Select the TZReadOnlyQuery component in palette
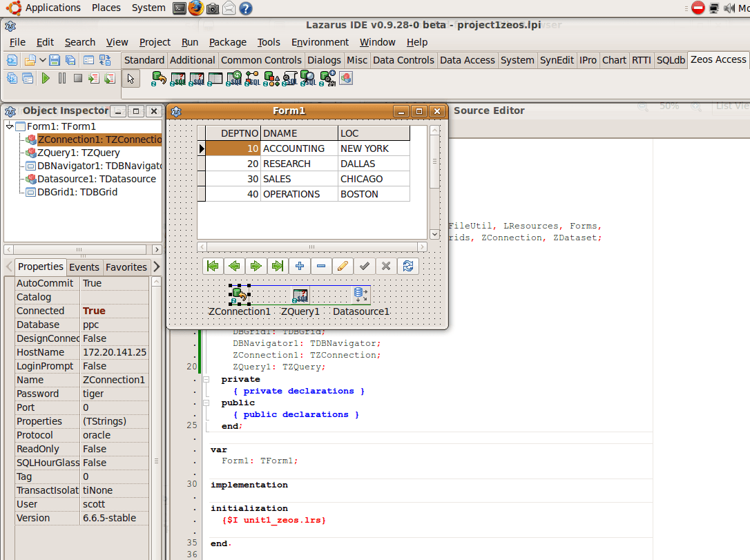 click(x=177, y=79)
